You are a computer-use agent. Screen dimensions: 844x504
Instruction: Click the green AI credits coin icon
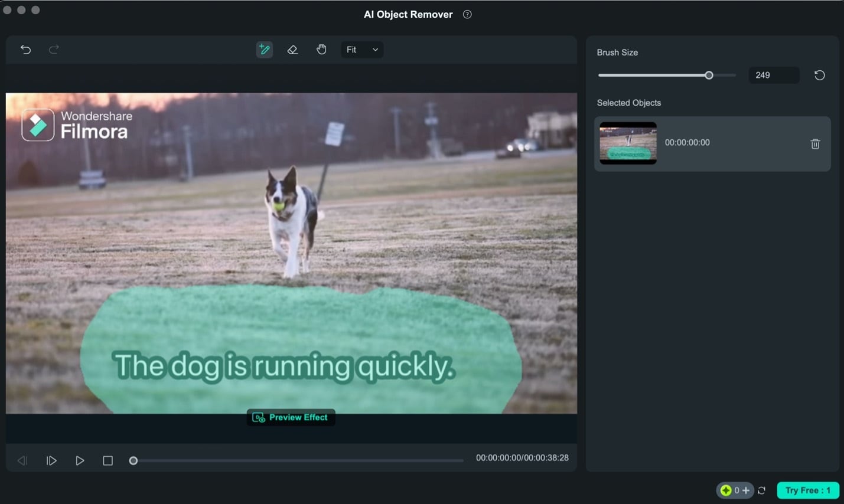[x=726, y=490]
